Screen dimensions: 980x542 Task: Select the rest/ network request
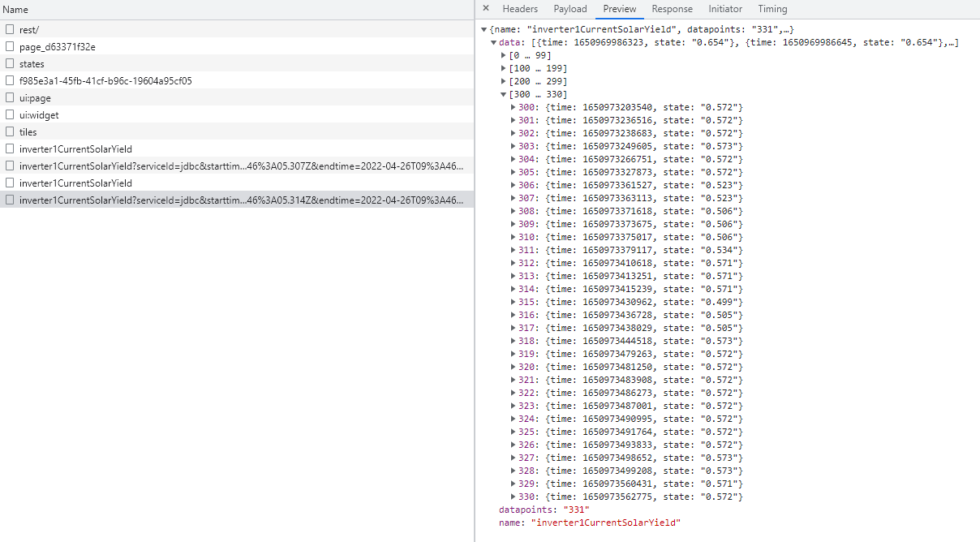tap(29, 30)
